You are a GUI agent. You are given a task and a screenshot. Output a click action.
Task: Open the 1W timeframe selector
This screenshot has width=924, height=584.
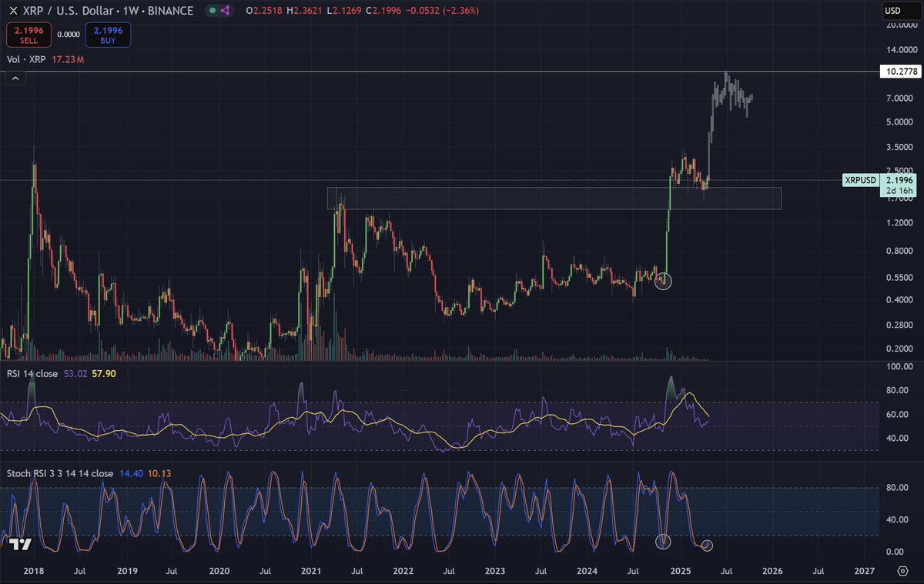pos(129,11)
